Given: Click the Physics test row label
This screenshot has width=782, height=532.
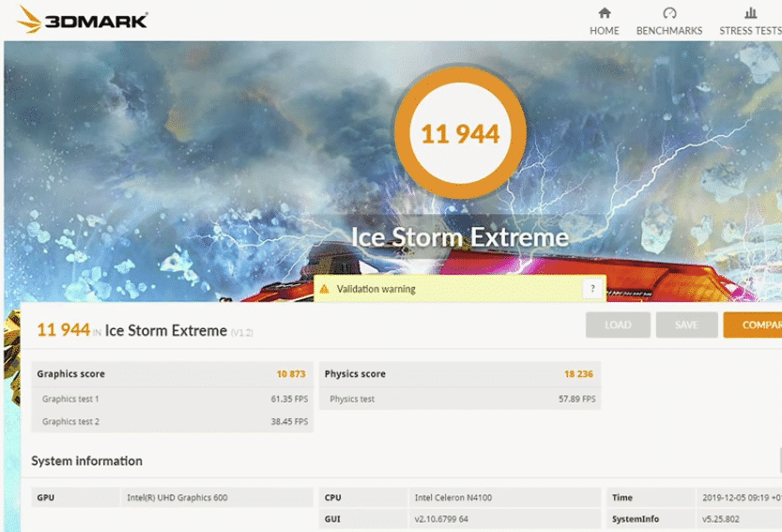Looking at the screenshot, I should tap(352, 399).
